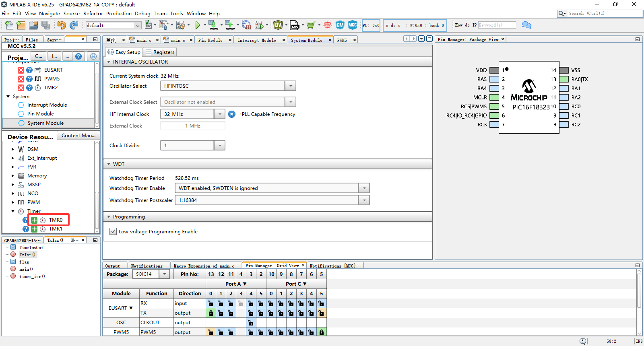Viewport: 644px width, 346px height.
Task: Open the project configuration default dropdown
Action: coord(138,25)
